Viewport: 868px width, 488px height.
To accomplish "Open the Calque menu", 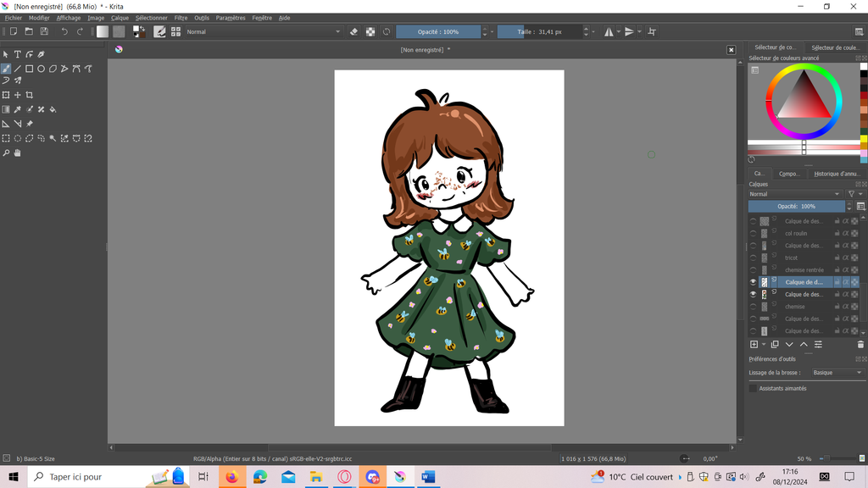I will [x=120, y=18].
